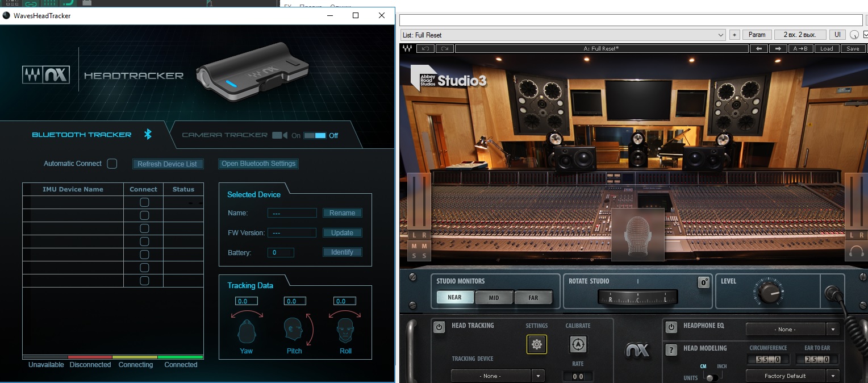This screenshot has width=868, height=383.
Task: Click the Save preset button
Action: click(x=853, y=49)
